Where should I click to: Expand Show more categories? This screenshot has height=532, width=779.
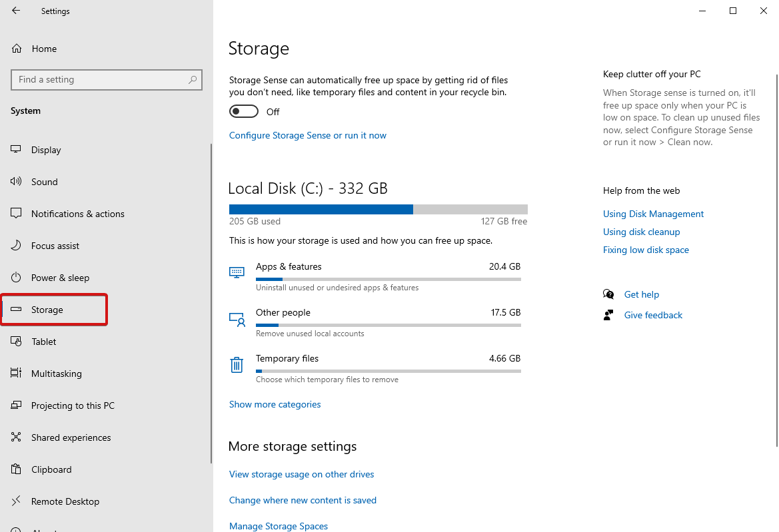click(275, 404)
